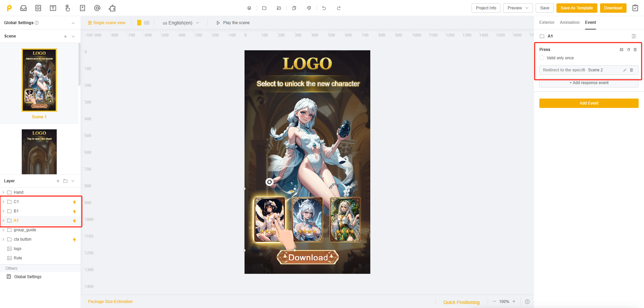Switch to the Event tab
This screenshot has height=308, width=644.
(590, 22)
